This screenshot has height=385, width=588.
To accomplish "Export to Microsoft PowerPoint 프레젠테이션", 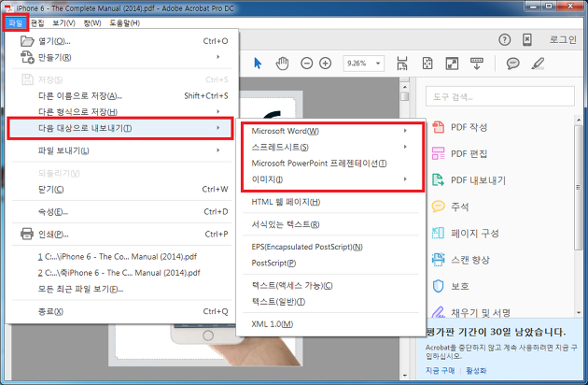I will pyautogui.click(x=330, y=164).
